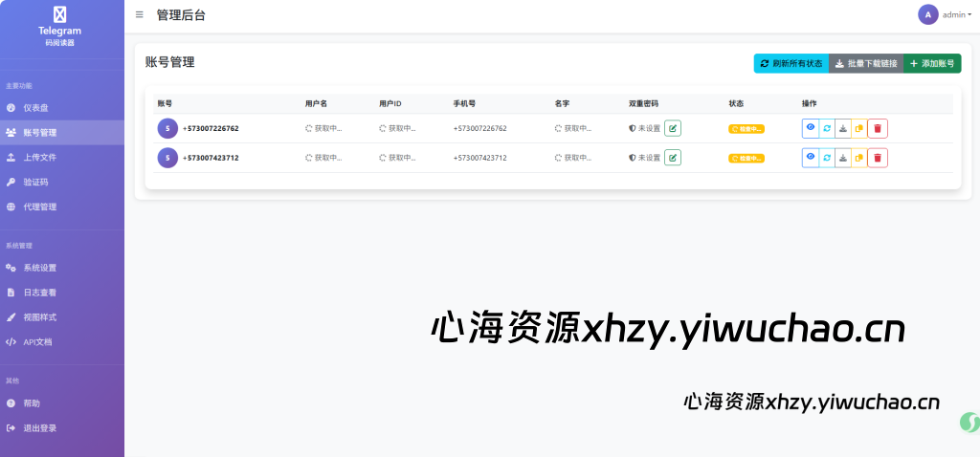Click 刷新所有状态 button
The width and height of the screenshot is (980, 457).
(x=791, y=63)
